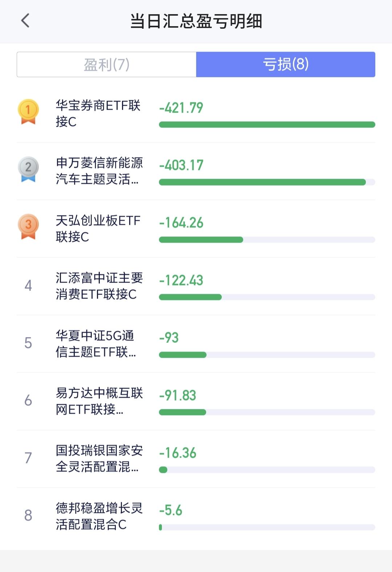The width and height of the screenshot is (392, 572).
Task: Click the rank number 4 label
Action: point(28,286)
